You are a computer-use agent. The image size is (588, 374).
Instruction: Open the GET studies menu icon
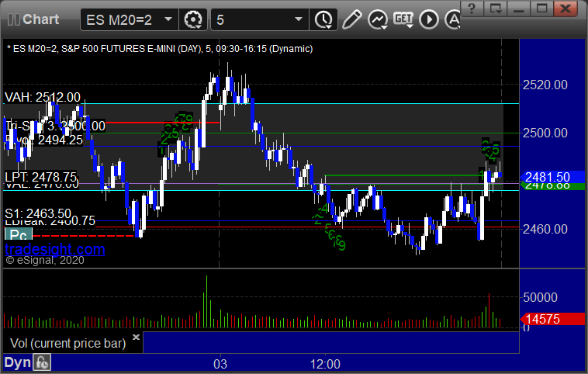pyautogui.click(x=403, y=19)
